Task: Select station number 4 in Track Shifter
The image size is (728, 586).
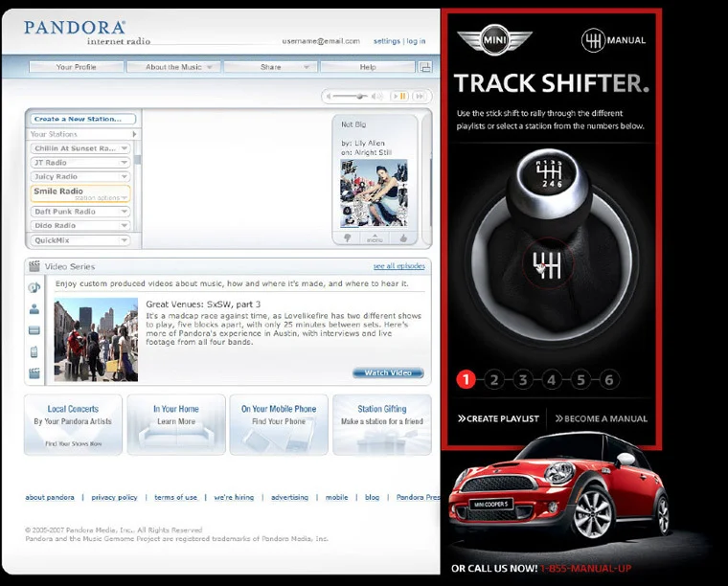Action: click(x=552, y=380)
